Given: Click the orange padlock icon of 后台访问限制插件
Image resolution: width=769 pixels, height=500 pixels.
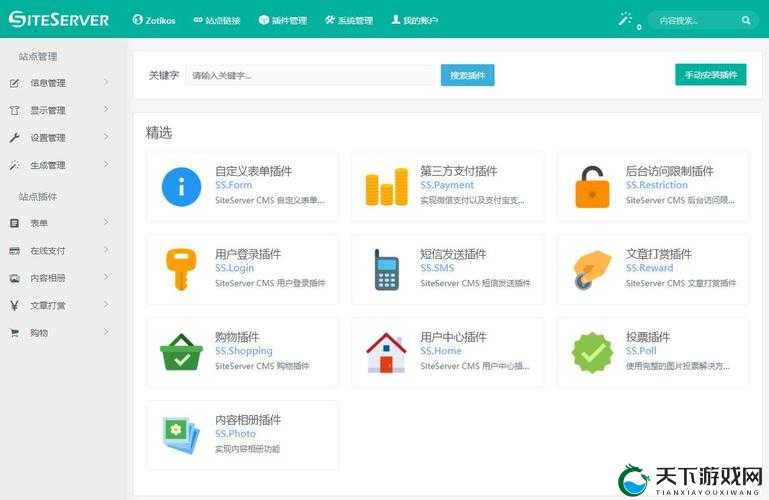Looking at the screenshot, I should [x=592, y=187].
